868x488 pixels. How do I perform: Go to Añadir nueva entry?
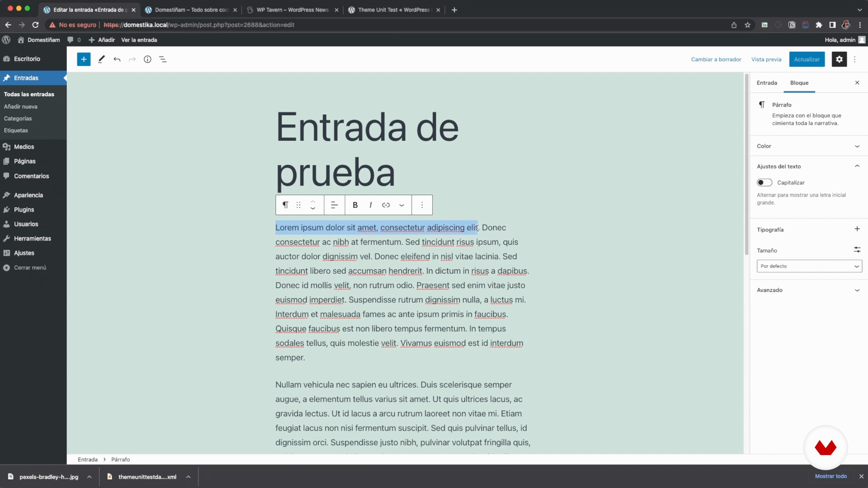coord(21,107)
